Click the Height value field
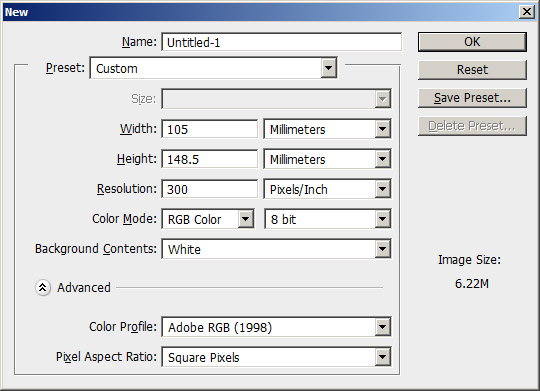Screen dimensions: 540x391 (209, 159)
